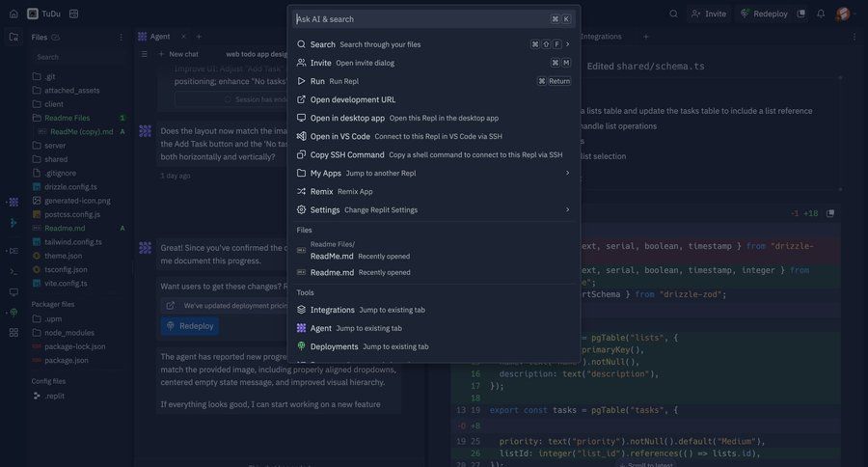Add a new tab beside Integrations

(x=645, y=37)
